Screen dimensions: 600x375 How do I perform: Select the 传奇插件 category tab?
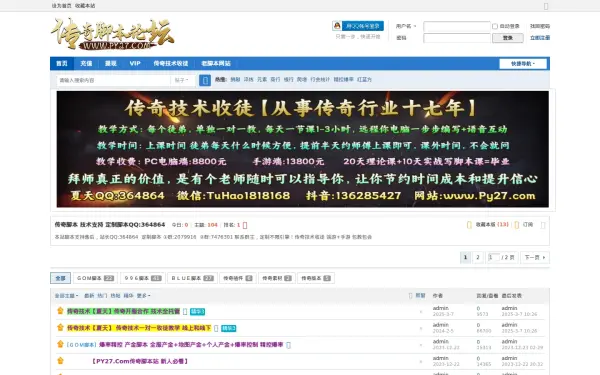[238, 278]
